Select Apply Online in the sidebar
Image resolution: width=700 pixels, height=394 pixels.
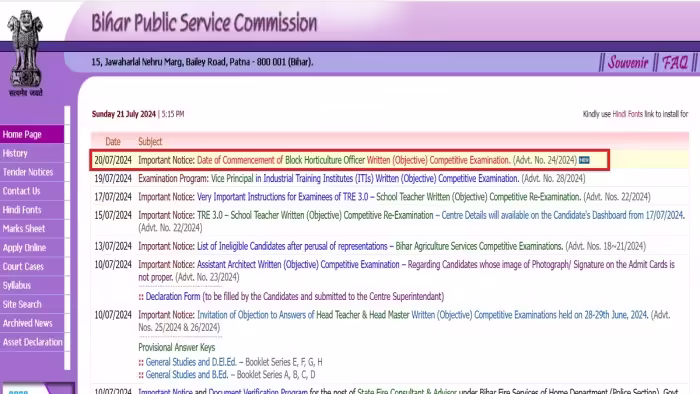point(32,248)
